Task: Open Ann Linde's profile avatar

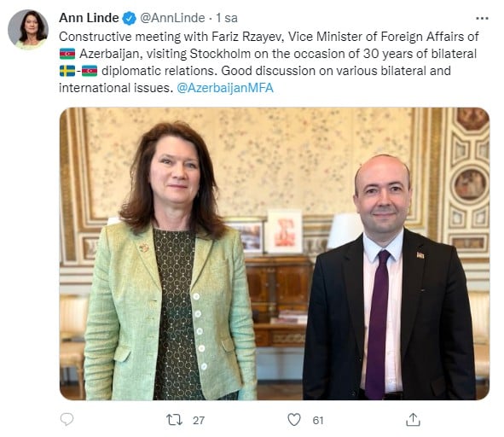Action: tap(28, 30)
